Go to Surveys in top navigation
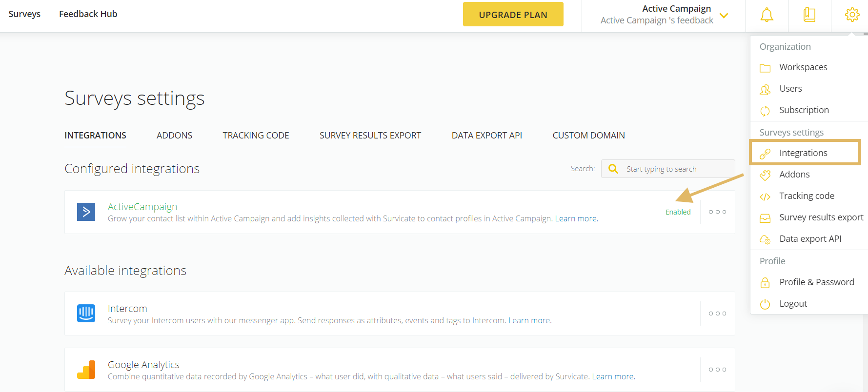Viewport: 868px width, 392px height. (24, 14)
